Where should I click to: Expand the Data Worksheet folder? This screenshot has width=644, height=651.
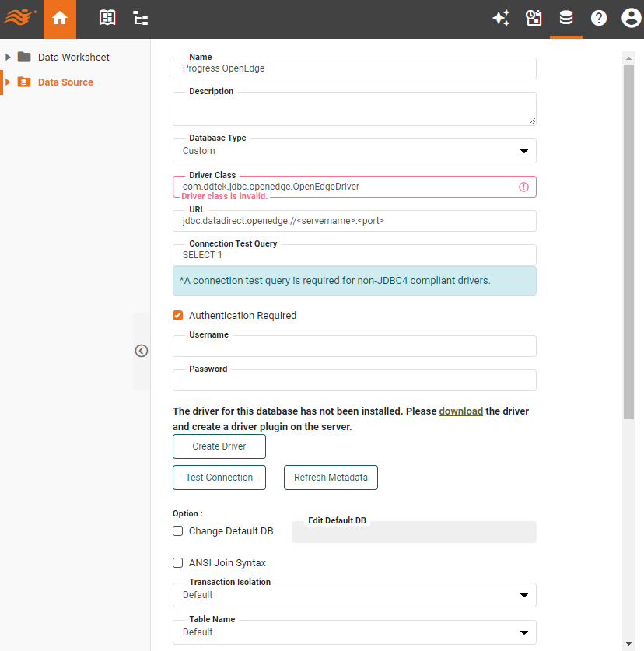pos(9,57)
